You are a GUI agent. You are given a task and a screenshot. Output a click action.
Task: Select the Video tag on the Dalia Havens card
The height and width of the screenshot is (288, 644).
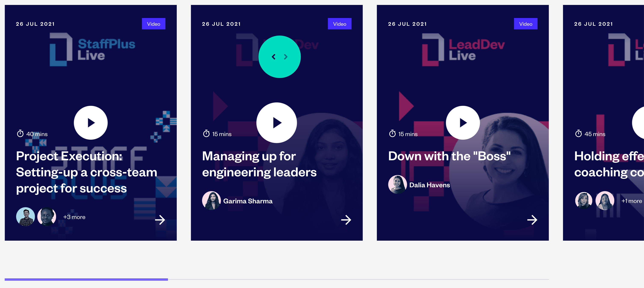pyautogui.click(x=525, y=24)
